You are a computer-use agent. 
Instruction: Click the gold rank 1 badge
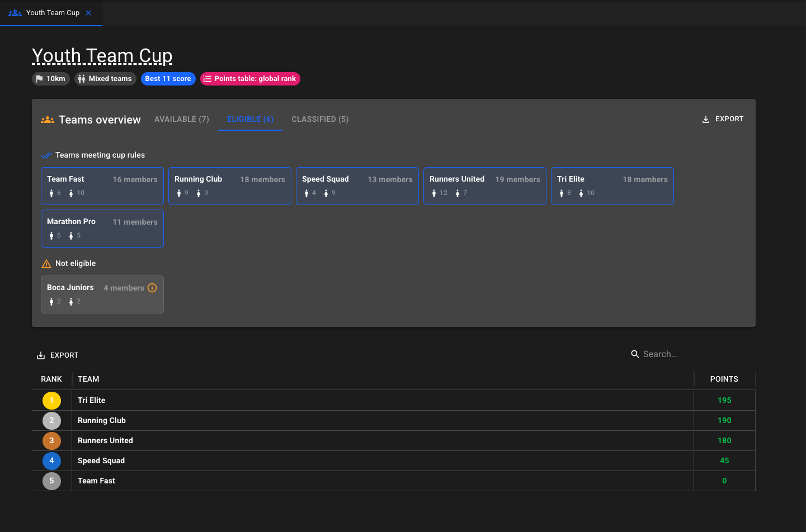(x=51, y=401)
